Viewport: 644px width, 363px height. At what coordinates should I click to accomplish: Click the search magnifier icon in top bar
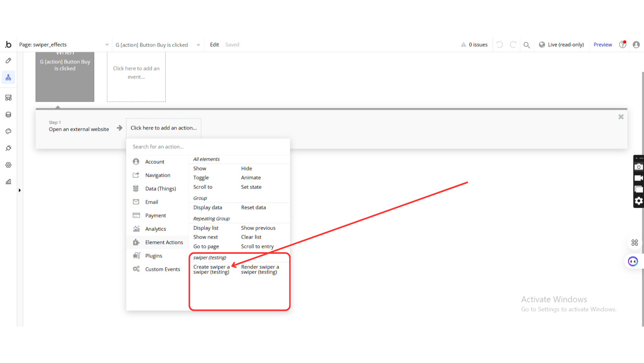point(527,45)
